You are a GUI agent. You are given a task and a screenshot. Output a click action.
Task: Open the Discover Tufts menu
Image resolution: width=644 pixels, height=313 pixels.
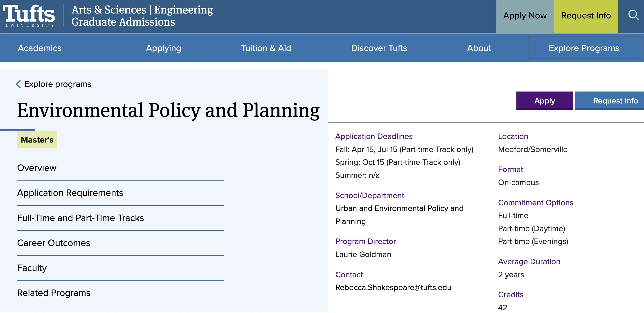[379, 48]
